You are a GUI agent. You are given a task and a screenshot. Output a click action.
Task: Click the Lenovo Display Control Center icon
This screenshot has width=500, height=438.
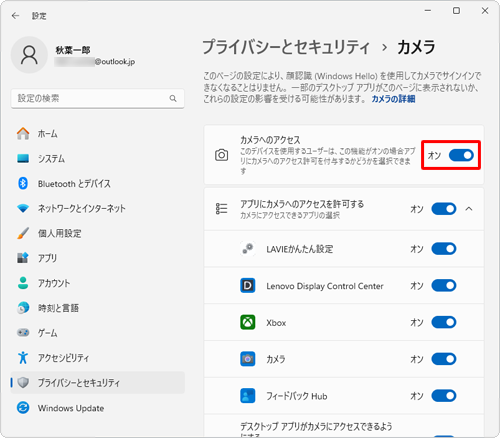(x=248, y=286)
